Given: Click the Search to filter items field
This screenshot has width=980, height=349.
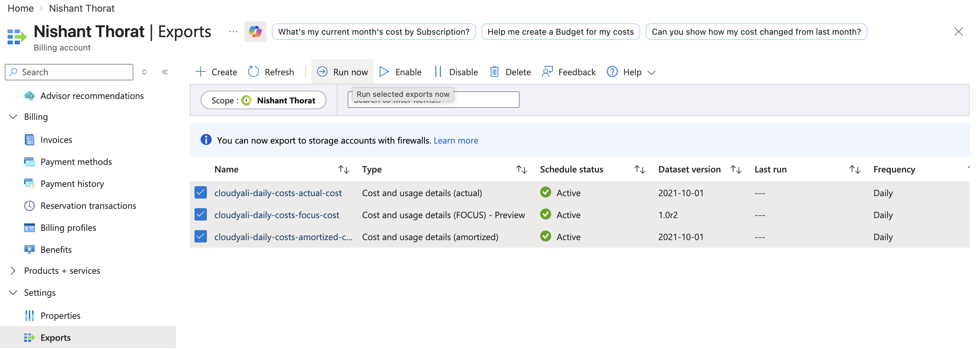Looking at the screenshot, I should (434, 99).
